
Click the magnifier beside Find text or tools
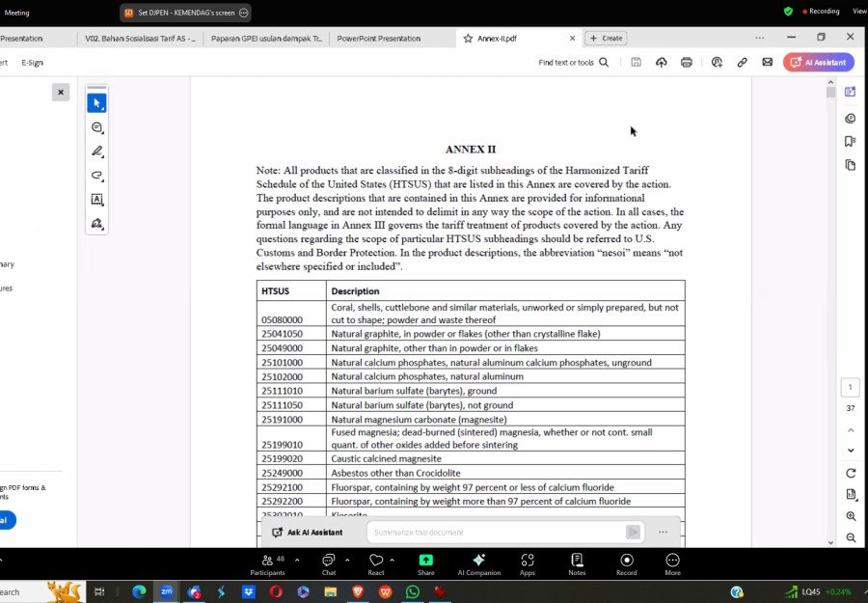point(604,63)
